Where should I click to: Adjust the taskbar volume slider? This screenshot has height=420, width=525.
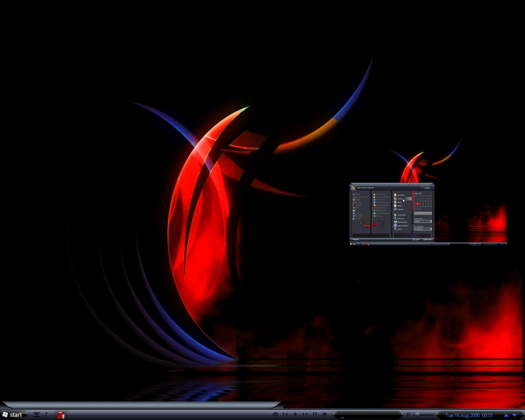[x=423, y=415]
